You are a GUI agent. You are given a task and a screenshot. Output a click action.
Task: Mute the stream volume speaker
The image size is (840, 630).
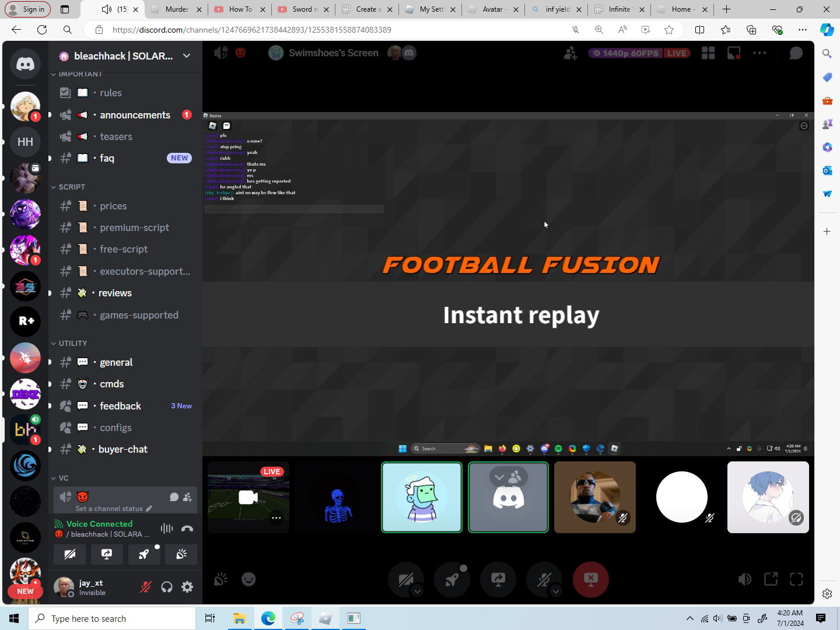[x=745, y=579]
